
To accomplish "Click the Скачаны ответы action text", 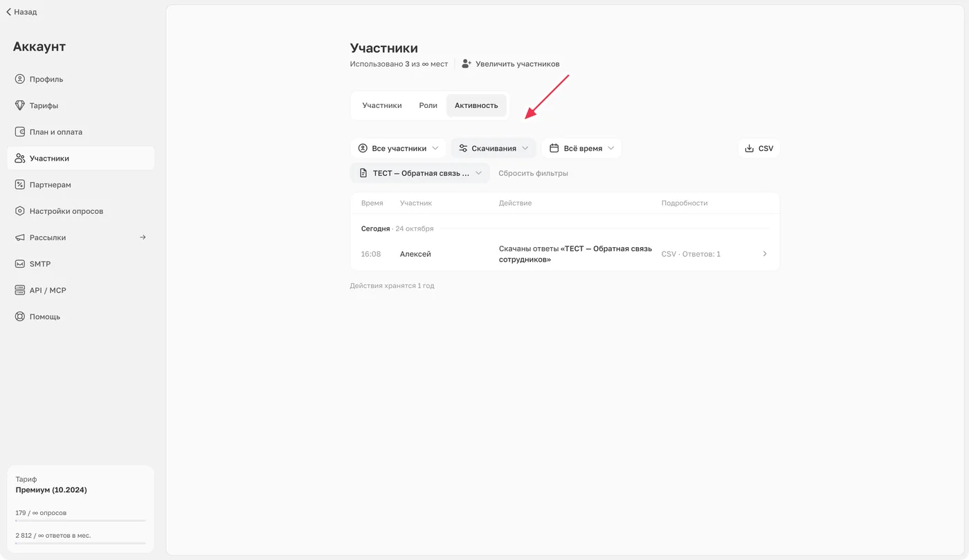I will pos(575,254).
